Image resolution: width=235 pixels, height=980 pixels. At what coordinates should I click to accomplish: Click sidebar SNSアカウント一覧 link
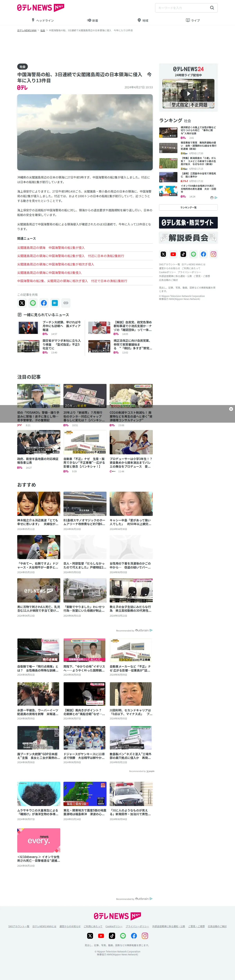(169, 264)
